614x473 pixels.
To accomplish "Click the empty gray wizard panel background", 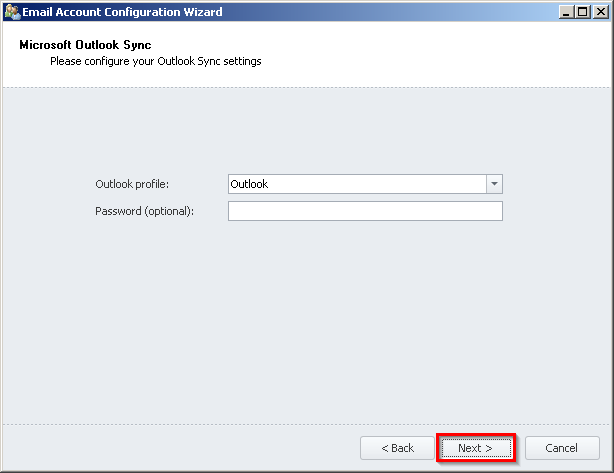I will pyautogui.click(x=300, y=320).
